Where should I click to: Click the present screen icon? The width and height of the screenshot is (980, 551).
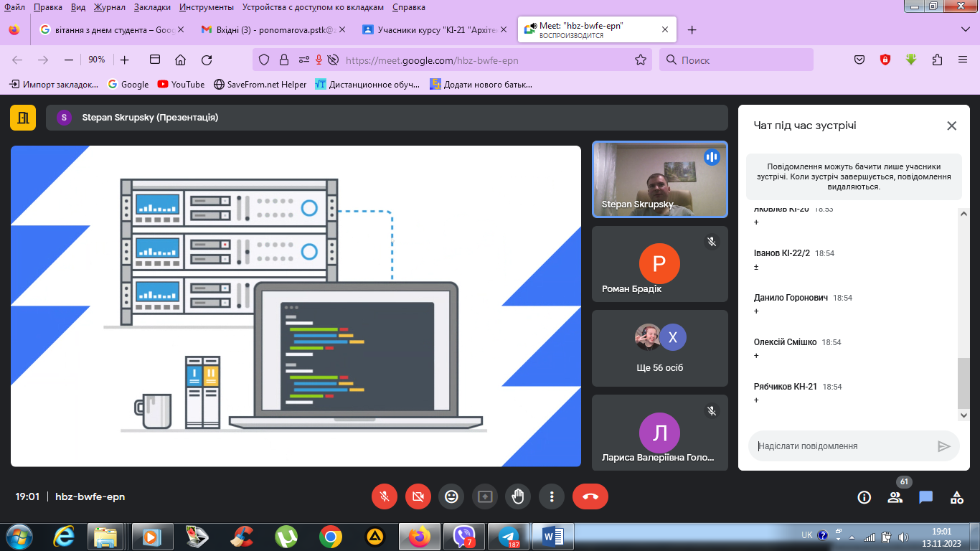484,496
